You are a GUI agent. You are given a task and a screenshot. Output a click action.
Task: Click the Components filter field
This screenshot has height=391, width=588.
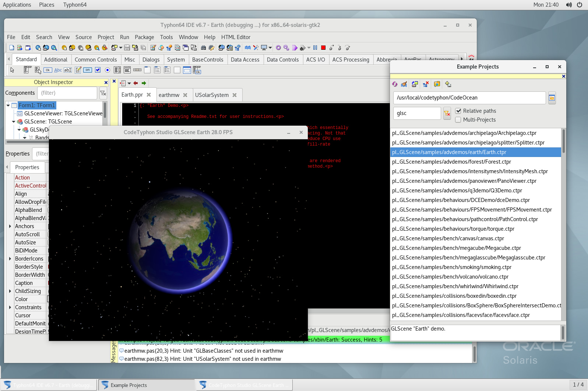[67, 93]
